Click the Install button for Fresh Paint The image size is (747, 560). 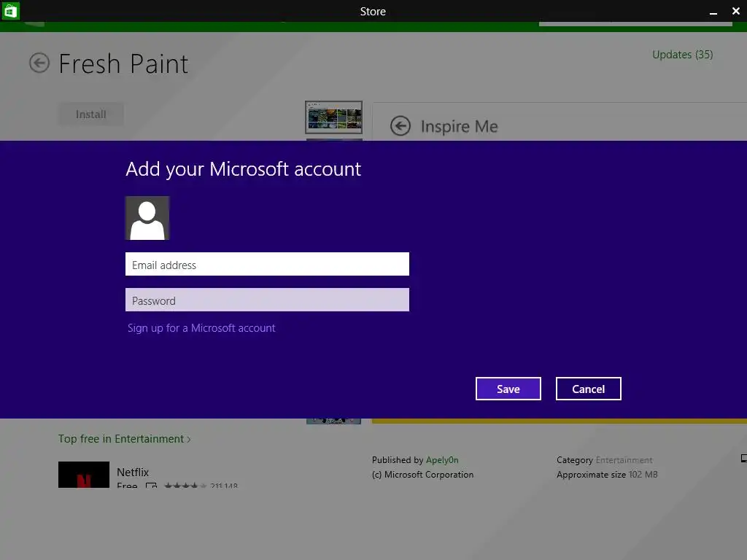[91, 114]
